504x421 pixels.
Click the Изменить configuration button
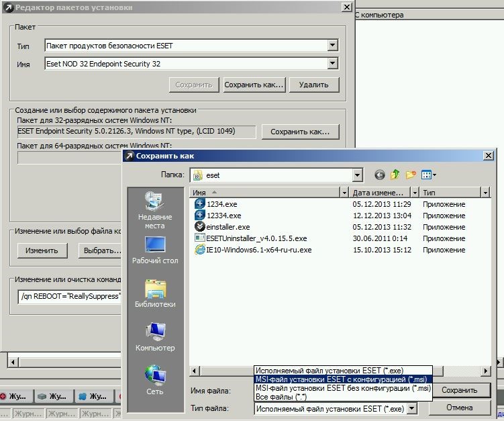pyautogui.click(x=42, y=250)
